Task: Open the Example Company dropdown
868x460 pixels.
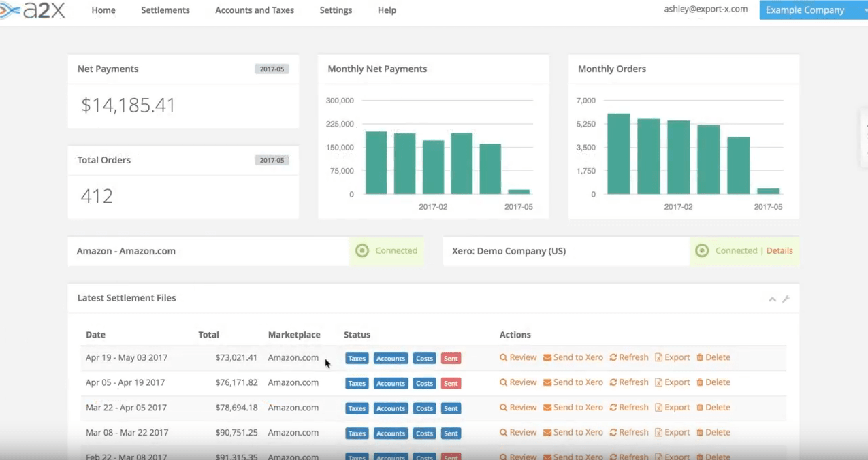Action: pyautogui.click(x=814, y=10)
